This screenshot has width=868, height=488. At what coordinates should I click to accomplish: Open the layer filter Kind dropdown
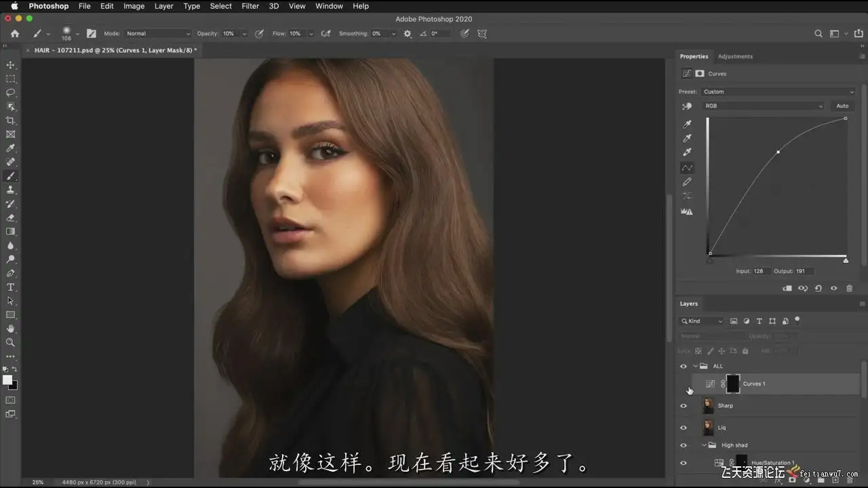[x=701, y=321]
